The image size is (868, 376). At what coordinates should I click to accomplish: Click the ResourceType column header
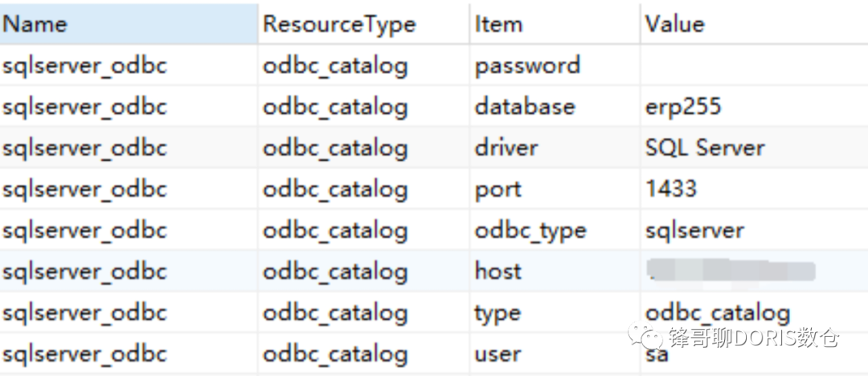[339, 23]
